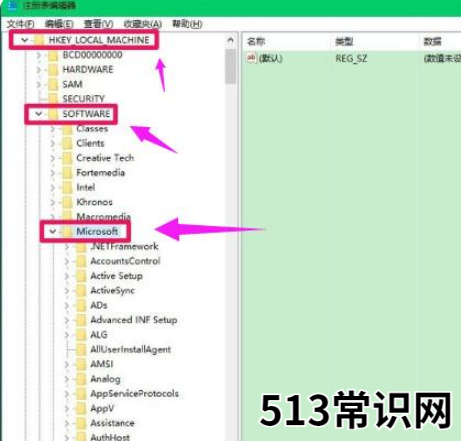Expand the HARDWARE key chevron
Screen dimensions: 461x441
point(38,70)
